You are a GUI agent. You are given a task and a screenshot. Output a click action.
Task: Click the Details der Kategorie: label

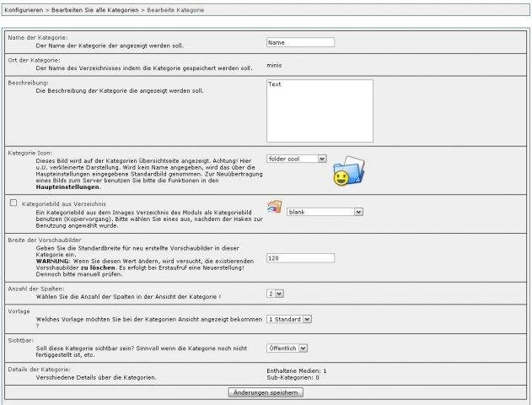pyautogui.click(x=40, y=370)
